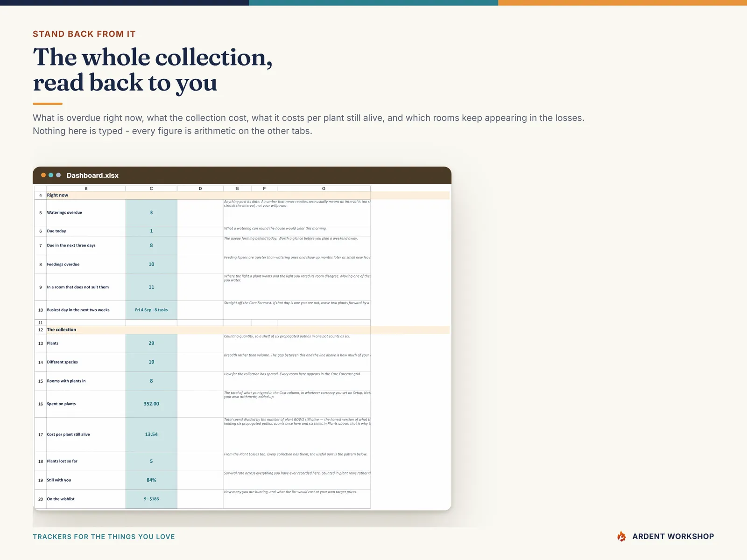Select column G header

[324, 189]
